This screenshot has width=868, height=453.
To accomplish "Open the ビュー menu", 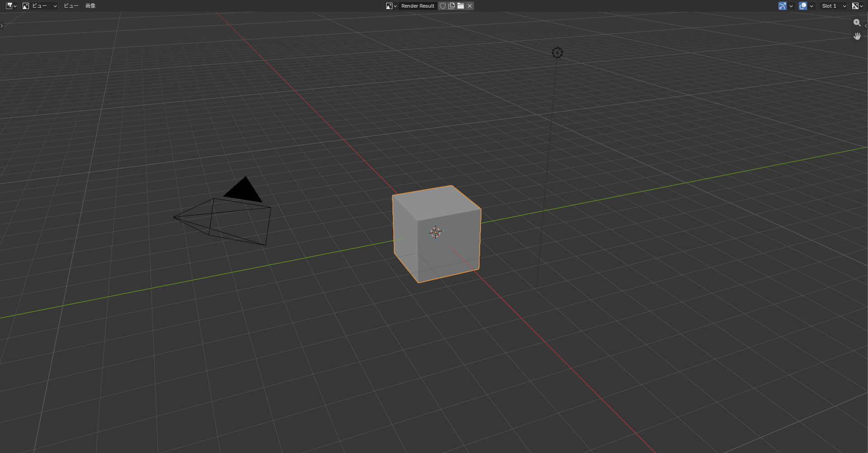I will tap(71, 6).
